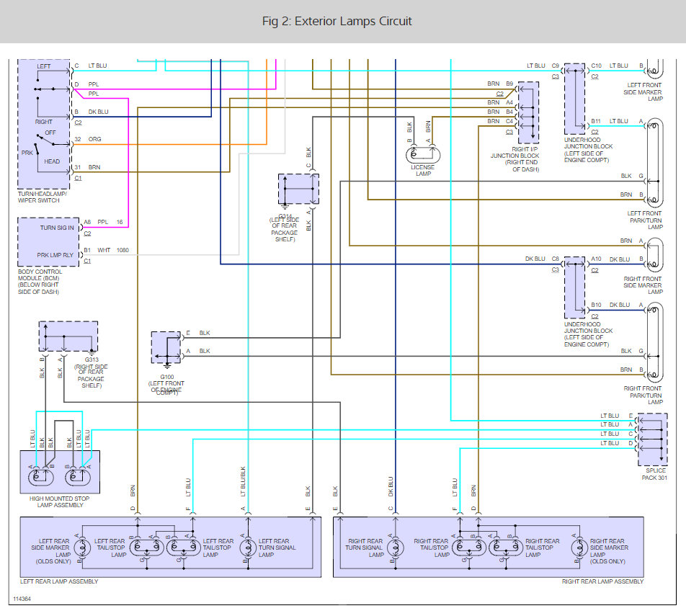
Task: Select the left front park/turn lamp symbol
Action: (655, 162)
